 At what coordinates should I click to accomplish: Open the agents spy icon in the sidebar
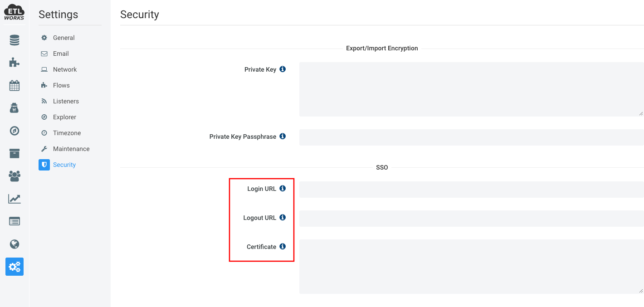[15, 108]
